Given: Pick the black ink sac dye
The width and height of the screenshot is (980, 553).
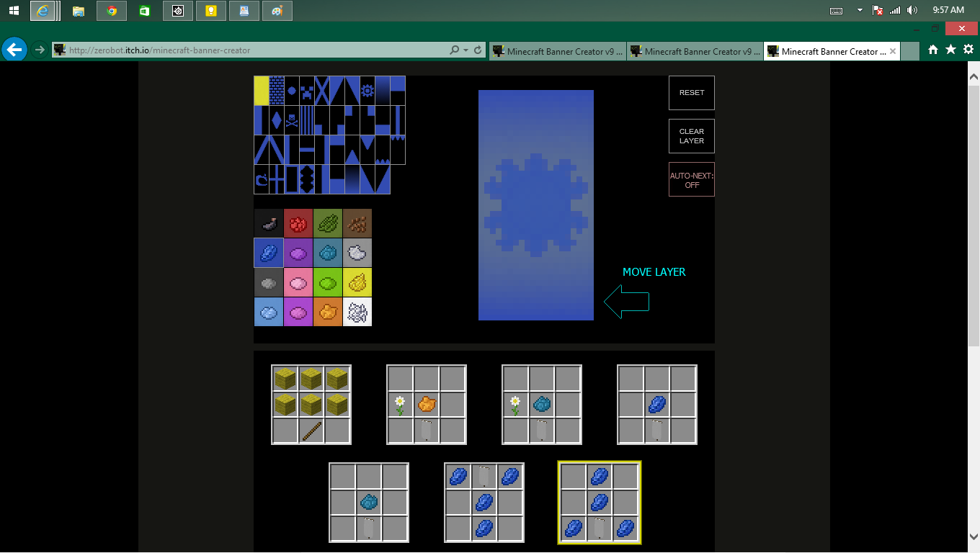Looking at the screenshot, I should 268,223.
